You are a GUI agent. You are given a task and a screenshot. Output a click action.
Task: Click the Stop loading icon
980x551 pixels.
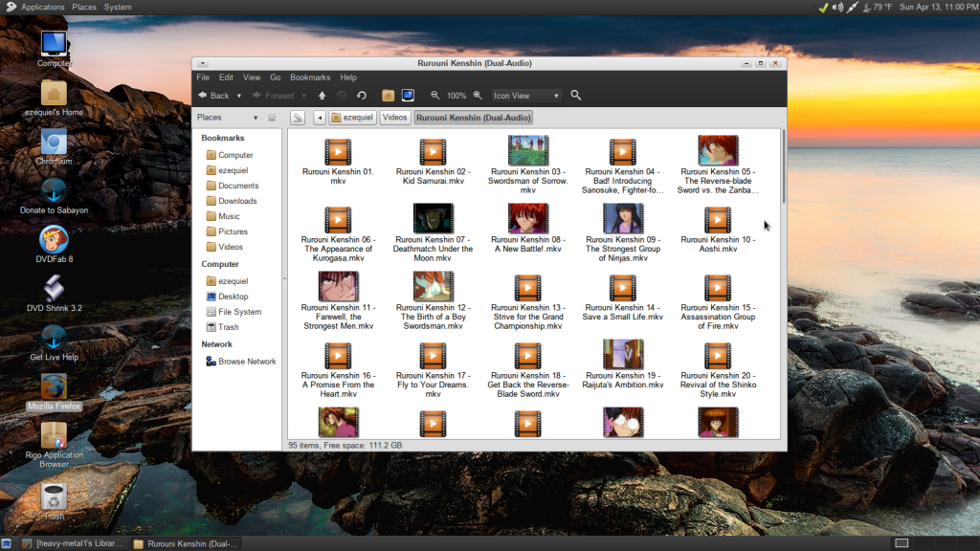[x=342, y=96]
